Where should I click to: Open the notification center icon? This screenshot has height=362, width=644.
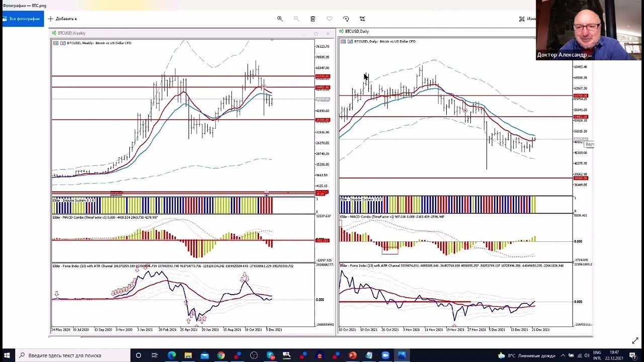pos(632,355)
